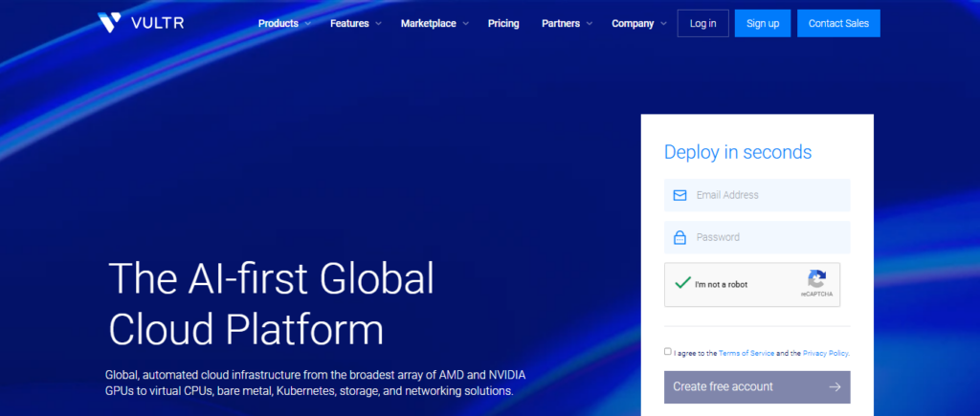Focus the Email Address input field
The width and height of the screenshot is (980, 416).
pyautogui.click(x=757, y=195)
